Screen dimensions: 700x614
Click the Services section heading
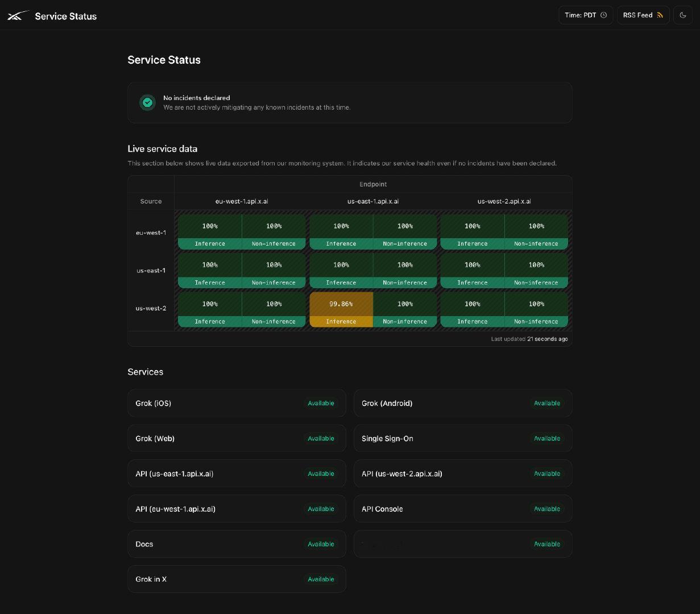pos(146,372)
